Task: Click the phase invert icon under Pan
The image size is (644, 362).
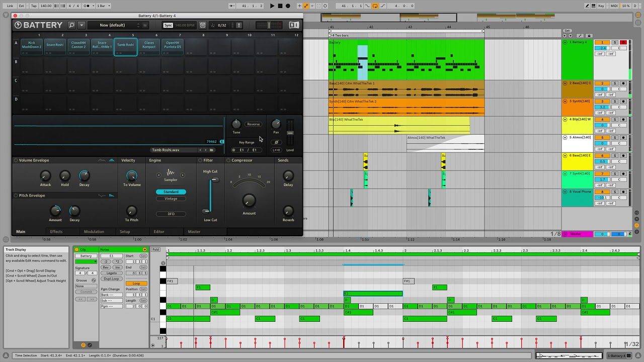Action: pyautogui.click(x=276, y=142)
